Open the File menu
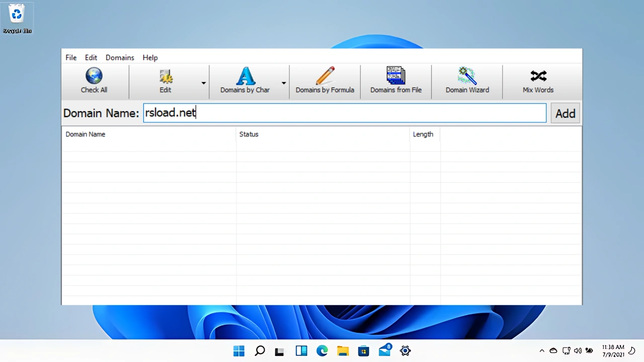The image size is (644, 362). [x=71, y=57]
